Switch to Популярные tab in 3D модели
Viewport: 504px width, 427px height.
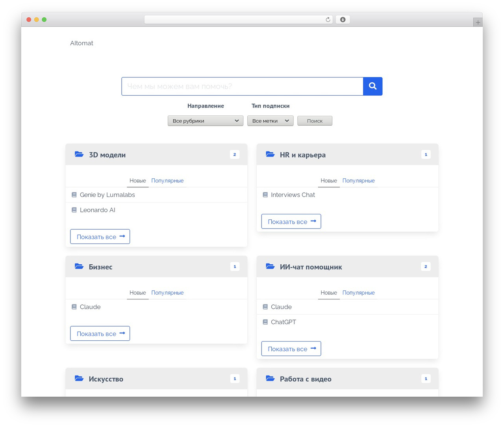pos(167,180)
